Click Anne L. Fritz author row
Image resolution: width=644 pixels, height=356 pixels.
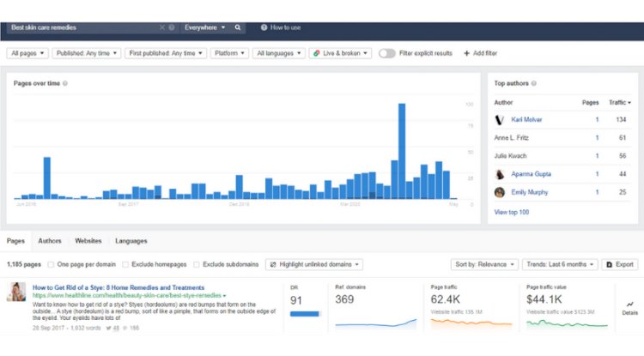pyautogui.click(x=562, y=138)
